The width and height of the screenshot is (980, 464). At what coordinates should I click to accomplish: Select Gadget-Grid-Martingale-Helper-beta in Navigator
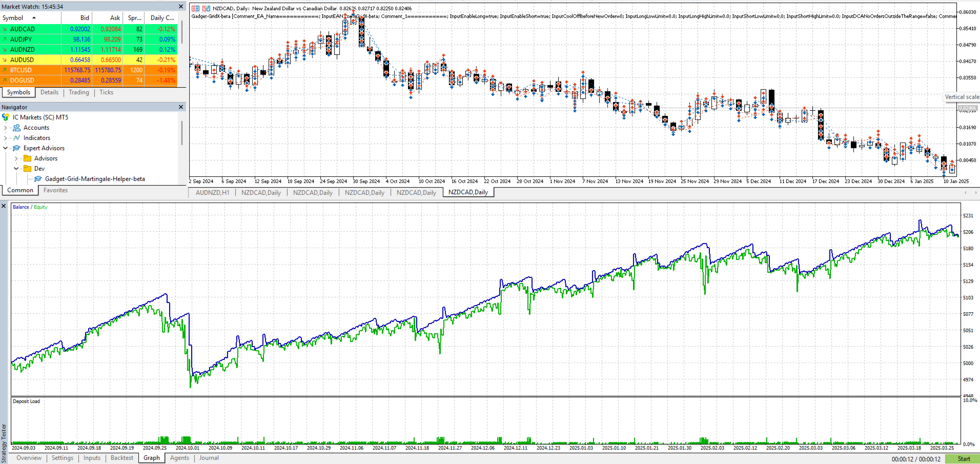point(95,179)
